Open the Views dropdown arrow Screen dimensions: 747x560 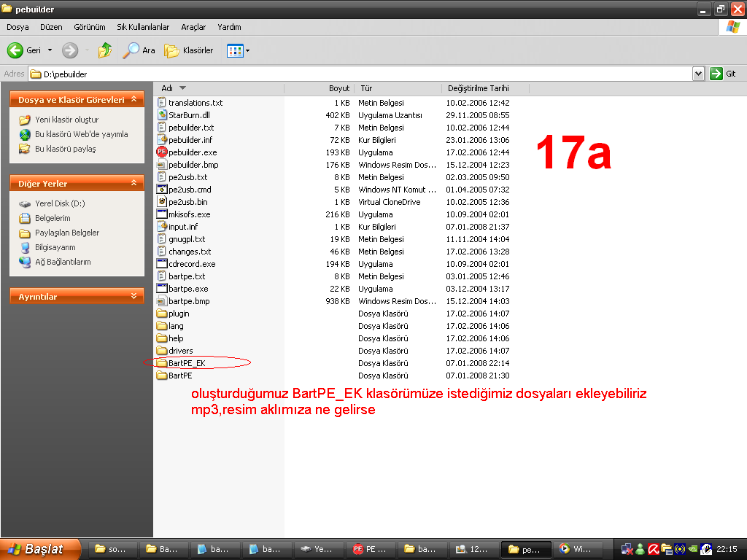pos(248,50)
